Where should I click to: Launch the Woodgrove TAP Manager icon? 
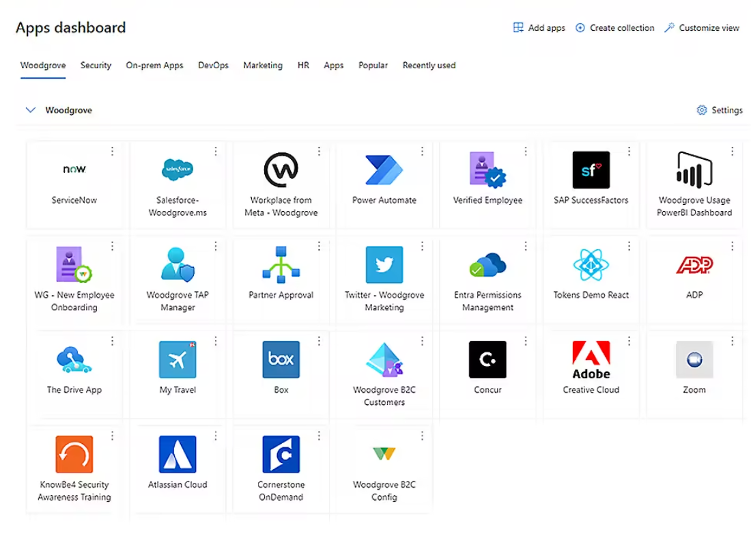(178, 264)
